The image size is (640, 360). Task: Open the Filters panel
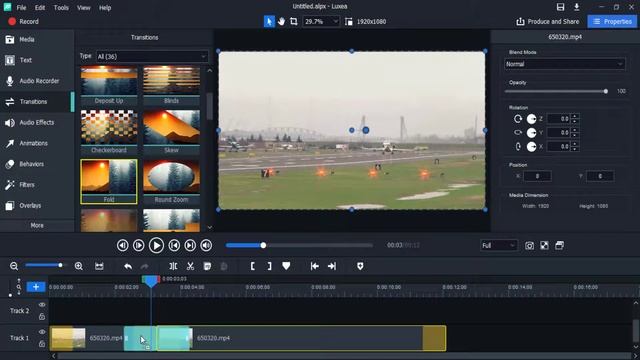[x=37, y=185]
